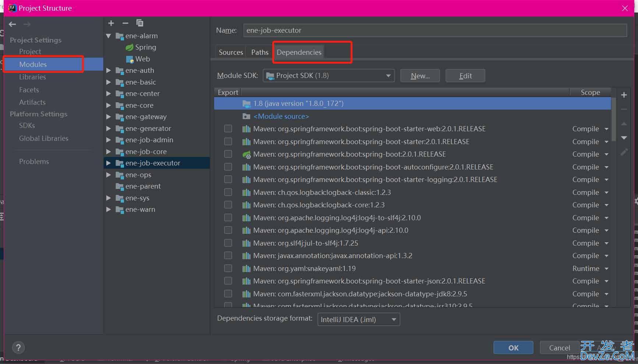Click the OK button

click(513, 348)
